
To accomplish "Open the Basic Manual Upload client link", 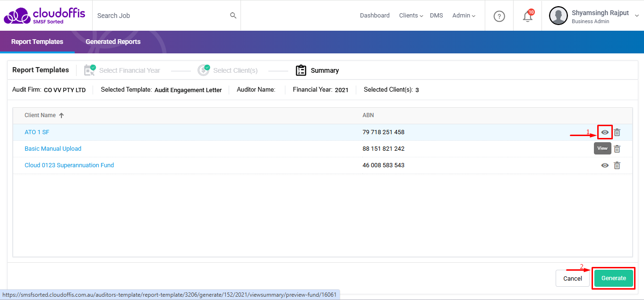I will (53, 149).
